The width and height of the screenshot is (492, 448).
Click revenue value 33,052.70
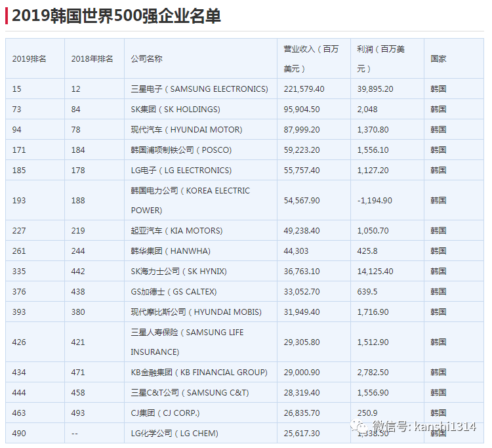302,292
